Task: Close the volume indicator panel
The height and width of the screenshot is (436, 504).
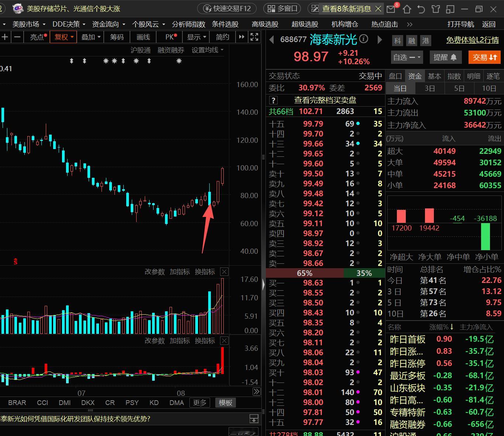Action: click(x=224, y=272)
